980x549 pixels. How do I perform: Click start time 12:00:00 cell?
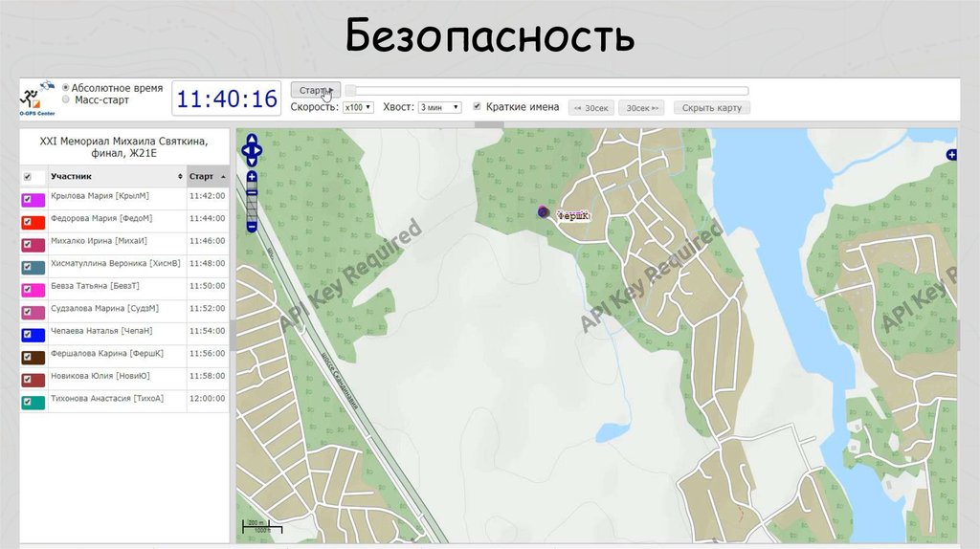[208, 399]
